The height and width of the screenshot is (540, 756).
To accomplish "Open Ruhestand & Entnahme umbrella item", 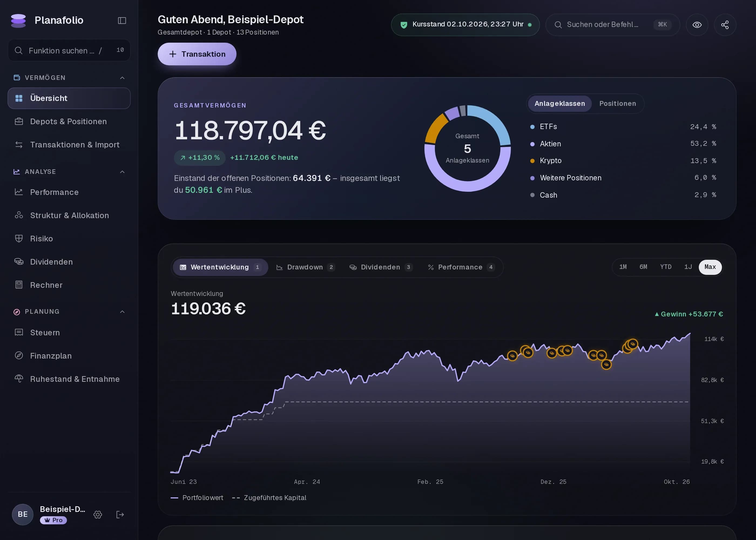I will (69, 379).
